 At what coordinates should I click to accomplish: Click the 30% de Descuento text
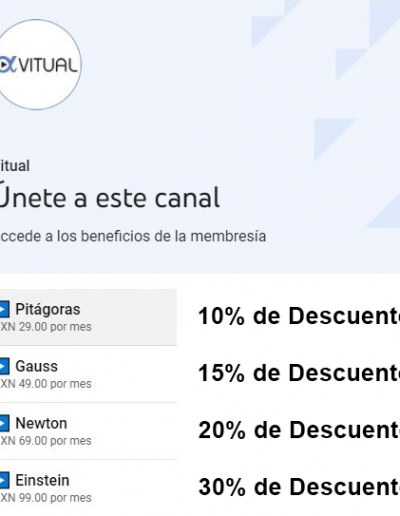click(x=299, y=487)
